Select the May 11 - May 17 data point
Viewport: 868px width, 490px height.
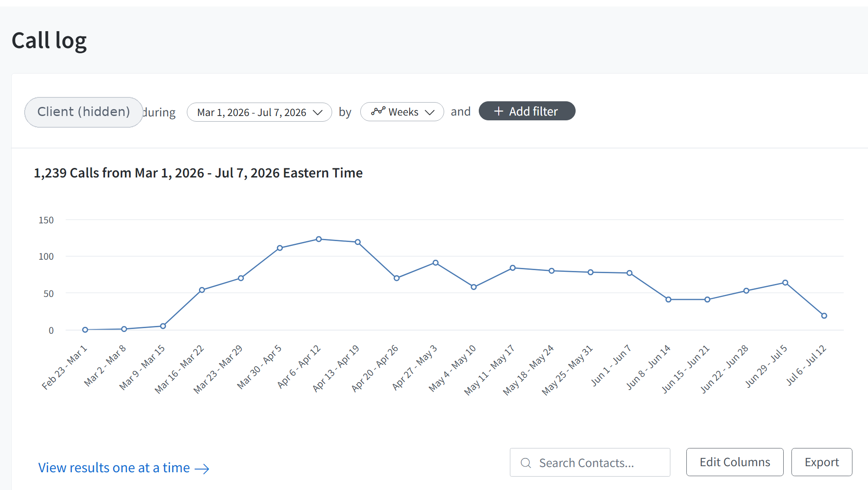pyautogui.click(x=512, y=268)
